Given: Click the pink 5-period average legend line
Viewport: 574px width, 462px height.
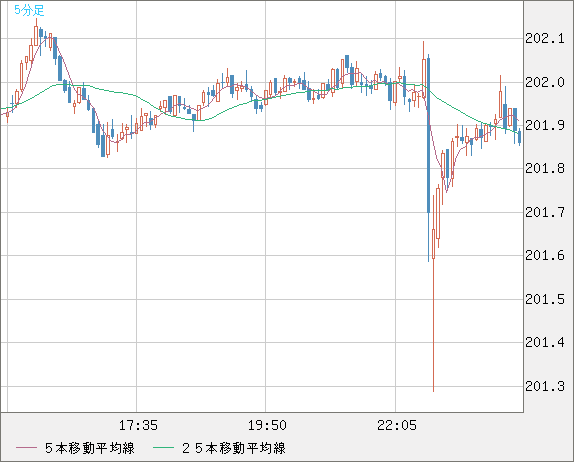Looking at the screenshot, I should (x=26, y=448).
